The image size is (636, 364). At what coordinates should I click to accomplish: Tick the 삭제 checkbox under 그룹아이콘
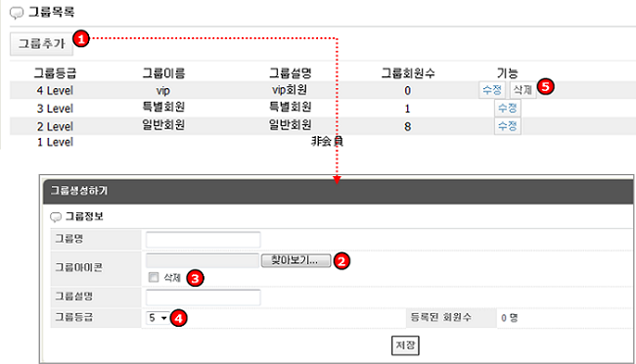point(154,277)
